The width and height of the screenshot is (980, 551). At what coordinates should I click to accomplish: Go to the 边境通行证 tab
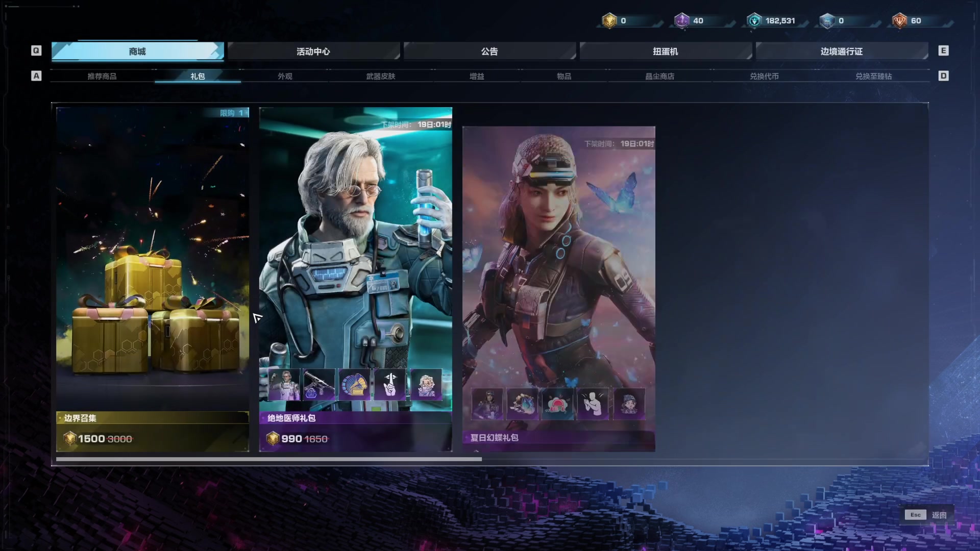point(842,51)
